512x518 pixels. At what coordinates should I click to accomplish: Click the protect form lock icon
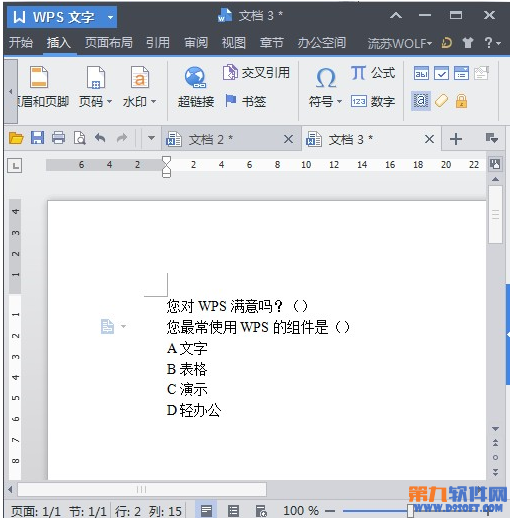coord(461,101)
